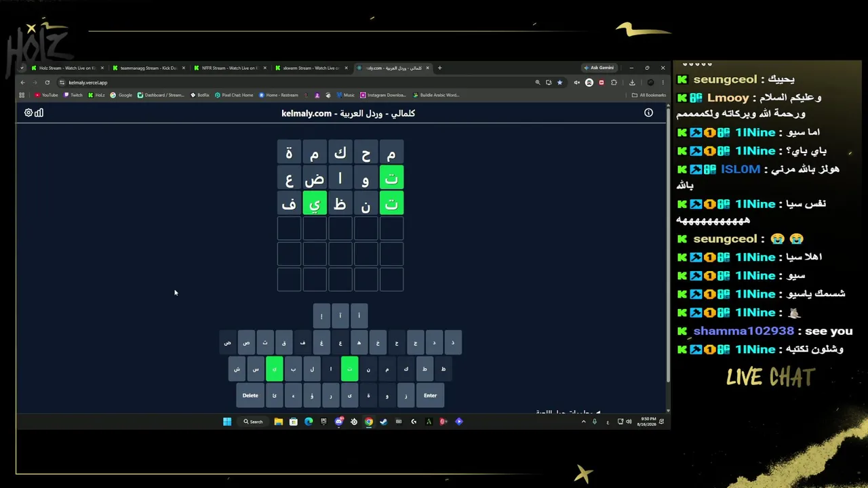Click the keyboard key for letter ر

[x=331, y=395]
